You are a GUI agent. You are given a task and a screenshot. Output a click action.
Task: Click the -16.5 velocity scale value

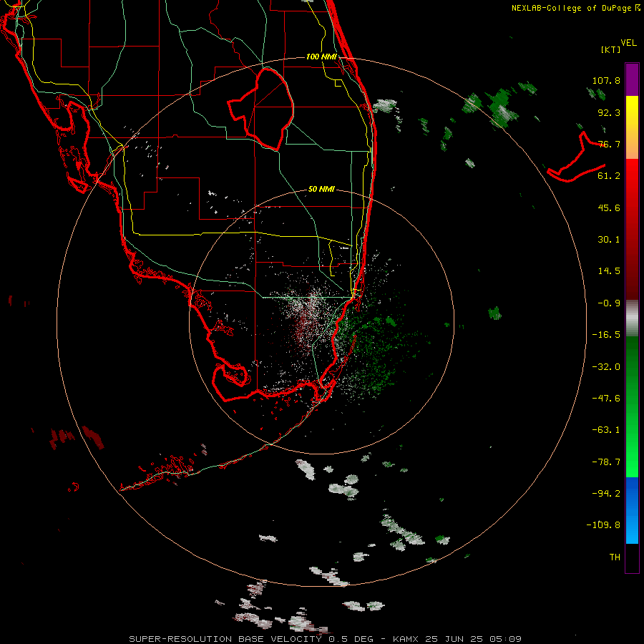(x=606, y=335)
